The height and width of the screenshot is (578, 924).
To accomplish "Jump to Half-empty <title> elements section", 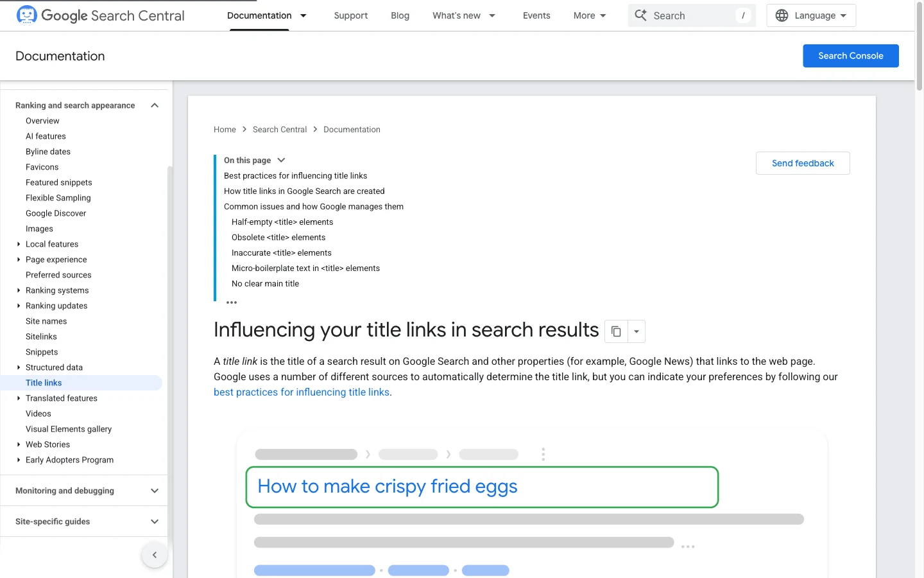I will point(282,222).
